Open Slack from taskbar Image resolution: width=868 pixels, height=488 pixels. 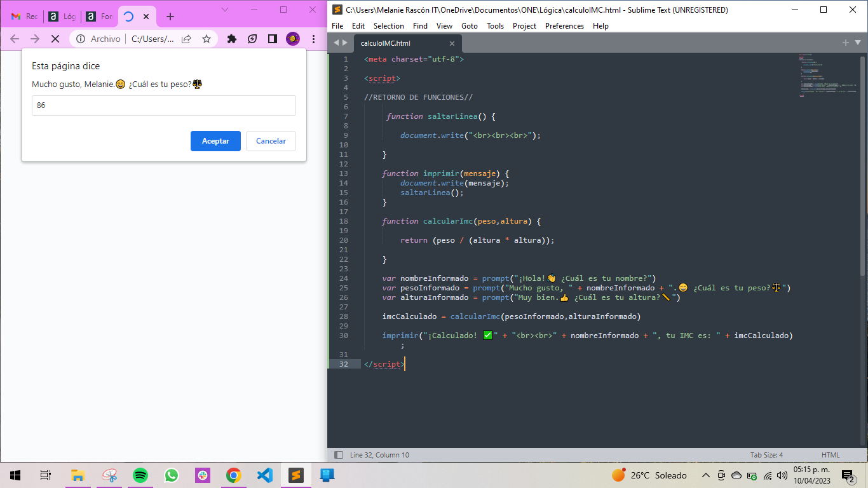click(x=203, y=475)
